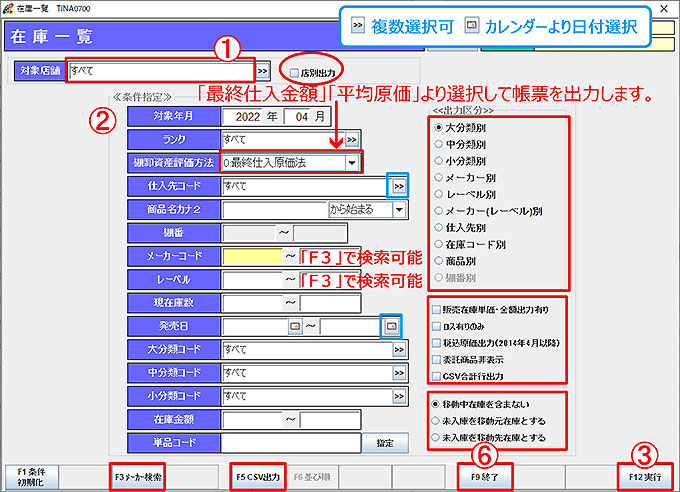Screen dimensions: 680x492
Task: Select 在庫コード別 output radio
Action: 439,244
